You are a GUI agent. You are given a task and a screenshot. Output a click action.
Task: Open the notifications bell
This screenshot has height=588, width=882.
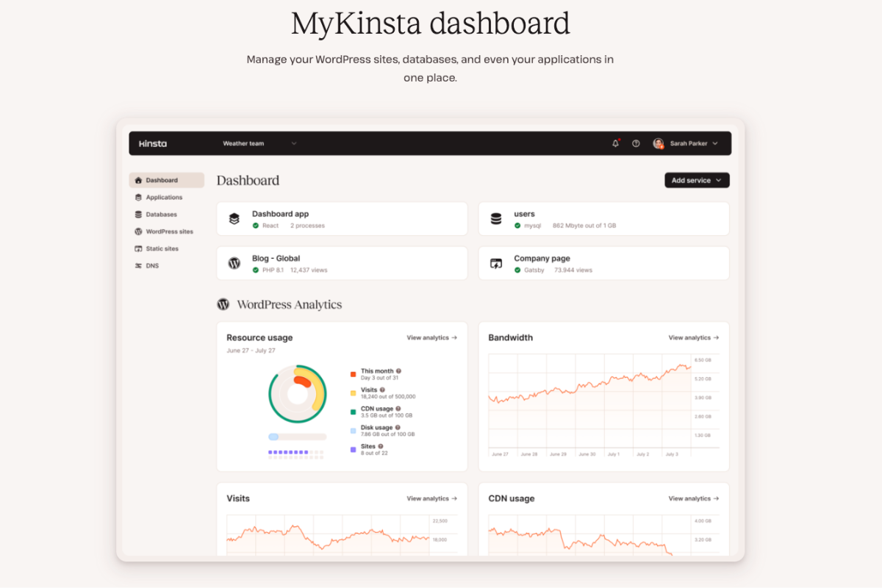click(615, 143)
